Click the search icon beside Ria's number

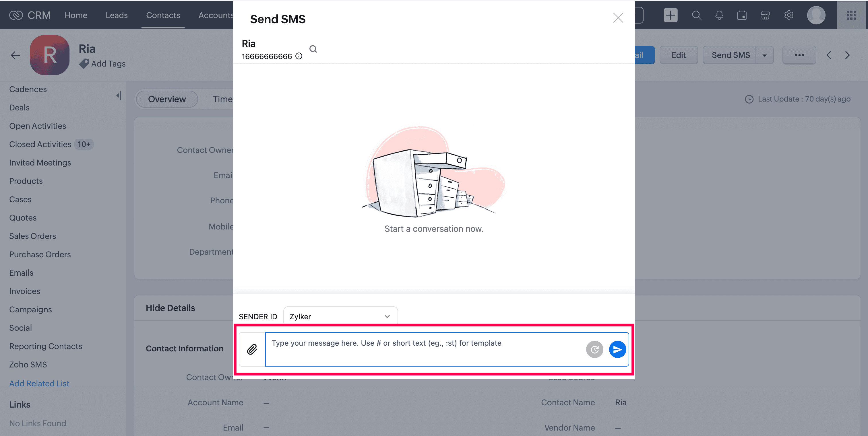click(x=313, y=49)
